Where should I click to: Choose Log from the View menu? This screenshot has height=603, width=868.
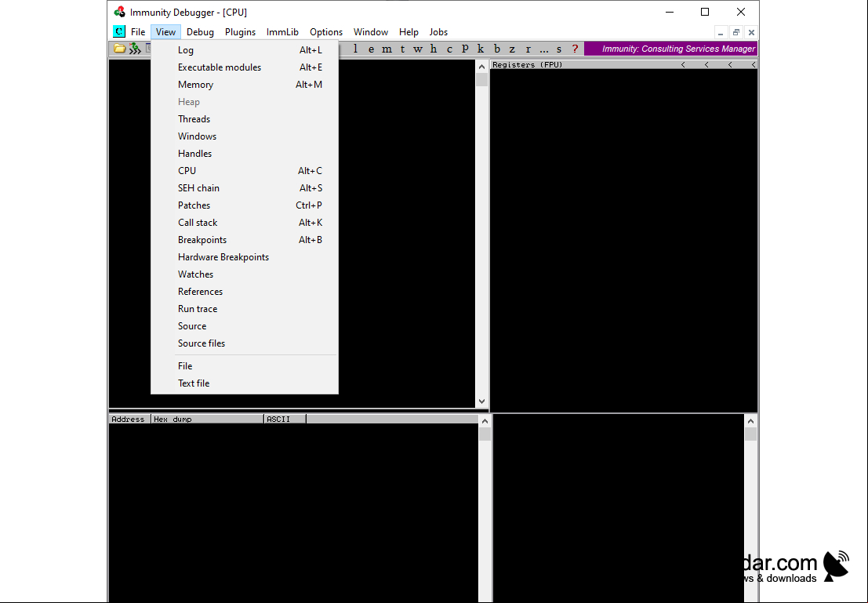point(245,50)
